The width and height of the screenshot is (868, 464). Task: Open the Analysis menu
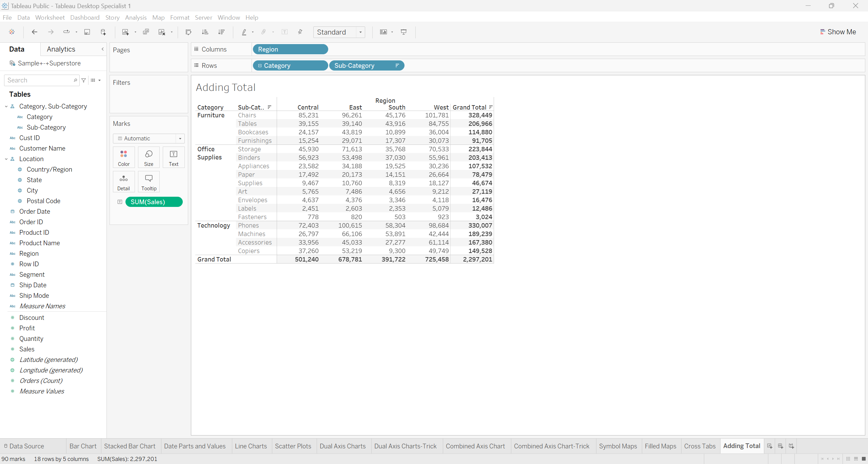(136, 17)
